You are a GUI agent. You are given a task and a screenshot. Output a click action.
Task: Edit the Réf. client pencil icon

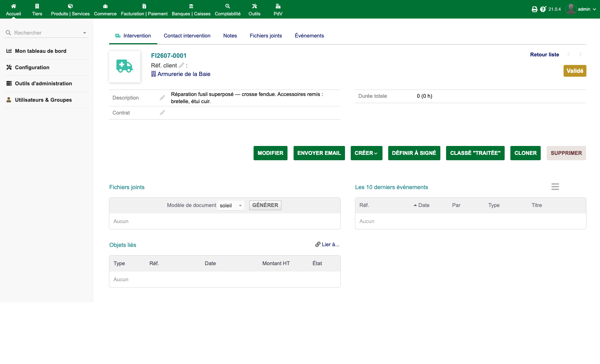point(181,65)
